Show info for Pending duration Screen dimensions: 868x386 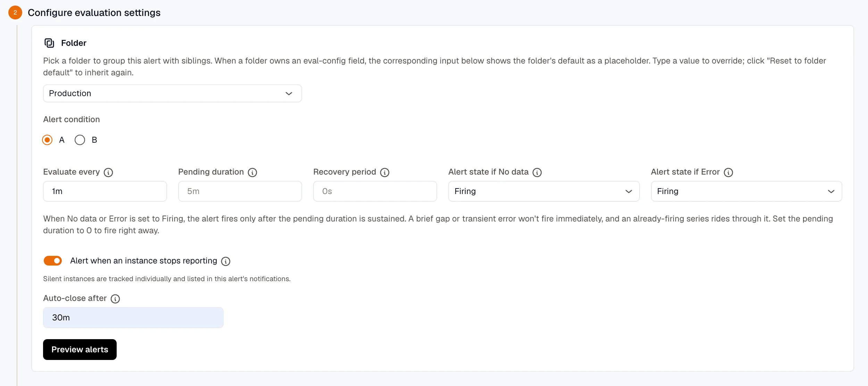point(252,173)
